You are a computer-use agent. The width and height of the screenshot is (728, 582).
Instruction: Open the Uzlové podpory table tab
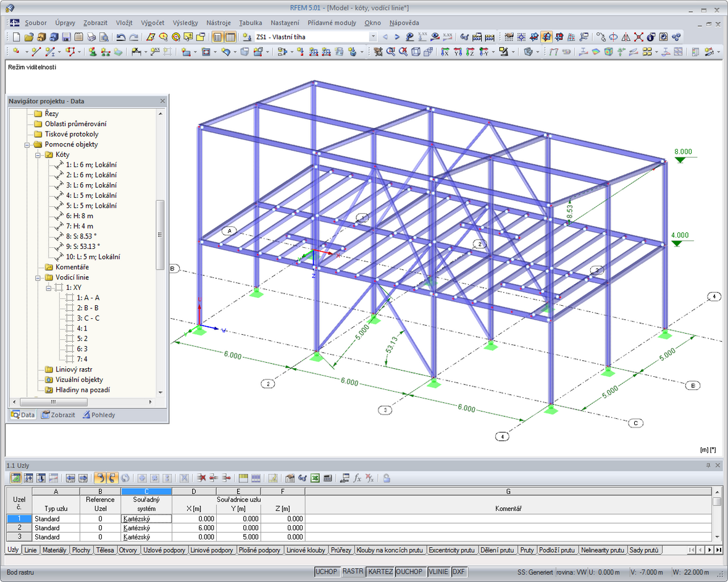[164, 550]
